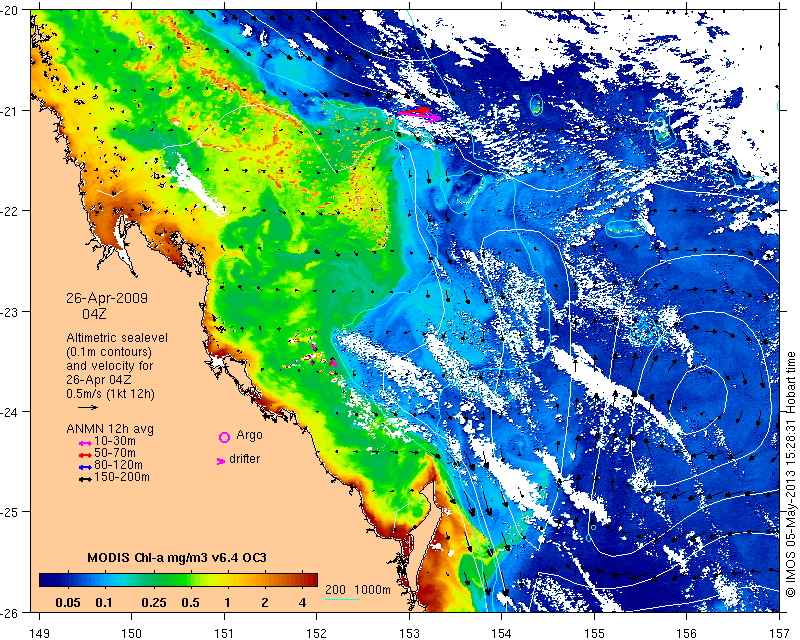Viewport: 800px width, 640px height.
Task: Click the dark blue end of colorbar
Action: [x=45, y=580]
